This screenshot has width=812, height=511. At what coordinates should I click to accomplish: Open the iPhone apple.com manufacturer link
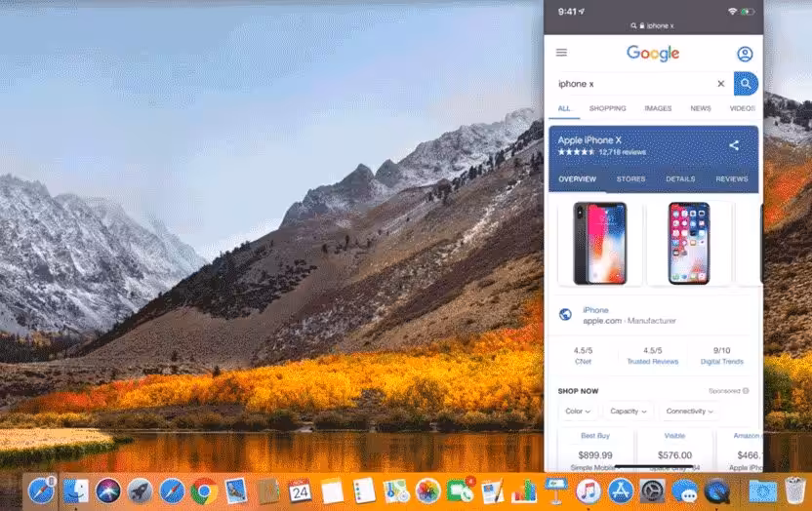tap(629, 316)
